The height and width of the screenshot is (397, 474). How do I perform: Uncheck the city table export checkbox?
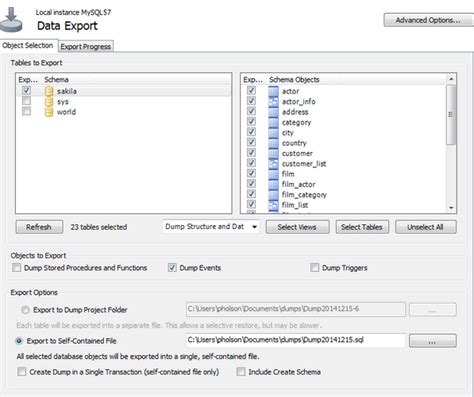coord(251,132)
